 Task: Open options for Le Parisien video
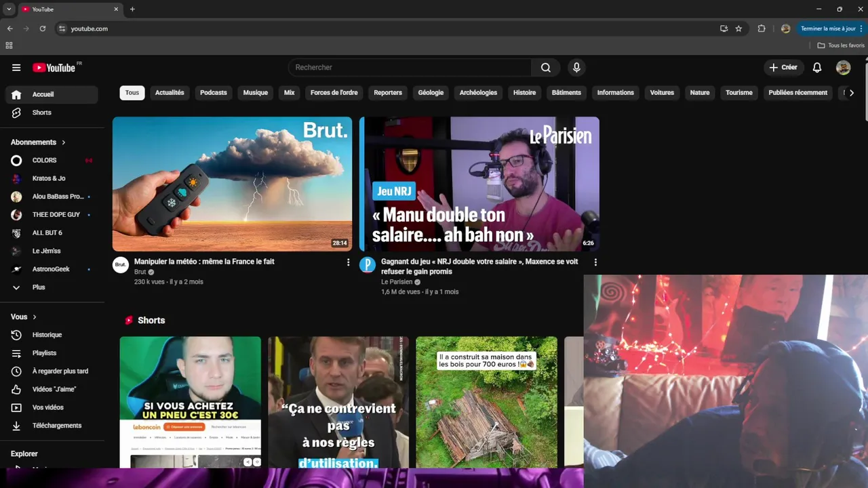(x=595, y=262)
